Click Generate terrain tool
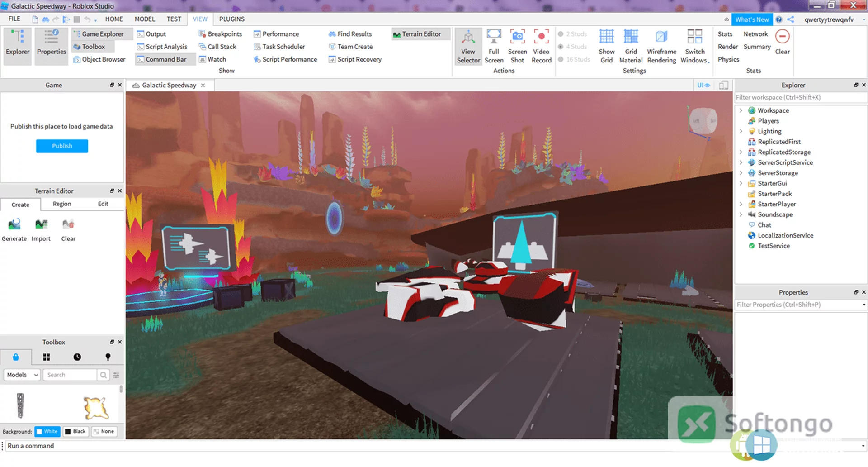This screenshot has width=868, height=467. (14, 230)
